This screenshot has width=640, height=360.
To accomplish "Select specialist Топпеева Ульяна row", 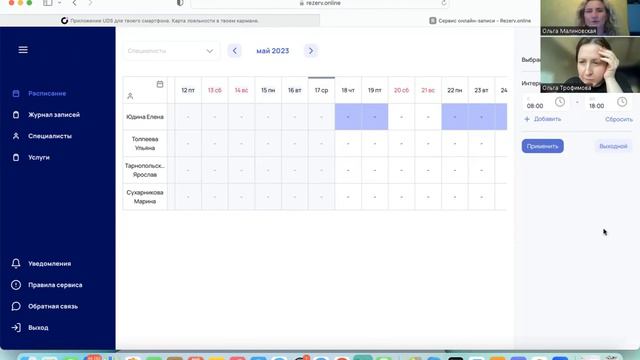I will click(x=145, y=144).
